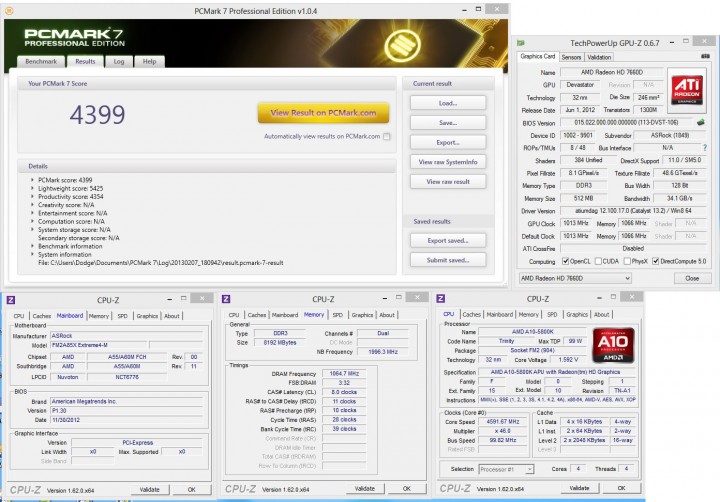Expand the System storage score row
This screenshot has height=502, width=720.
(x=32, y=230)
